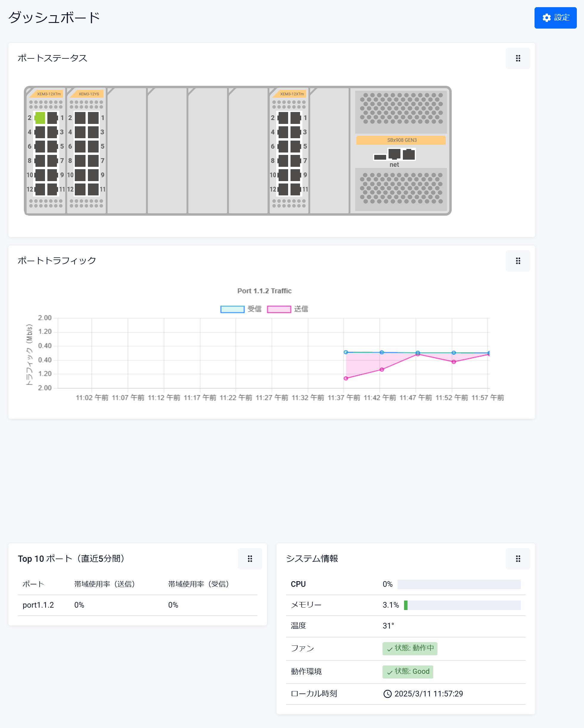Open the drag handle menu of ポートトラフィック panel
584x728 pixels.
(x=518, y=261)
